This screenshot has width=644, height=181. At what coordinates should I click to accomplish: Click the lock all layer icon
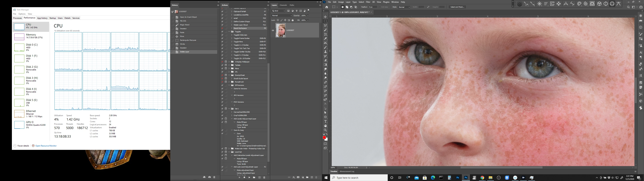293,20
